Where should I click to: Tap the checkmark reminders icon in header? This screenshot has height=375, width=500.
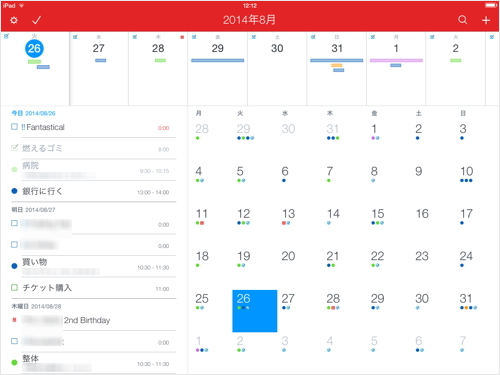pos(36,20)
